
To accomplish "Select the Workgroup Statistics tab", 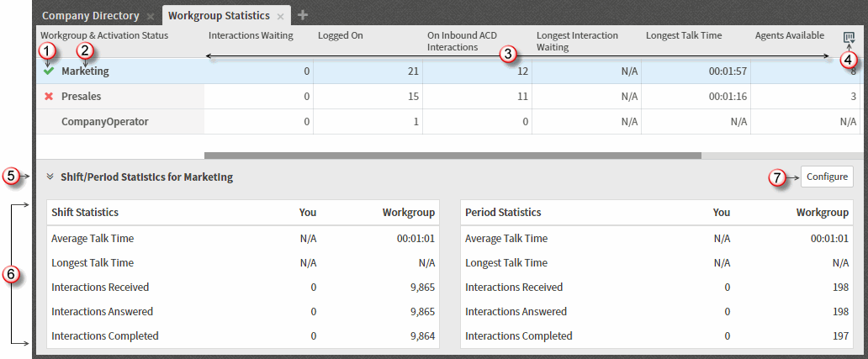I will (219, 15).
